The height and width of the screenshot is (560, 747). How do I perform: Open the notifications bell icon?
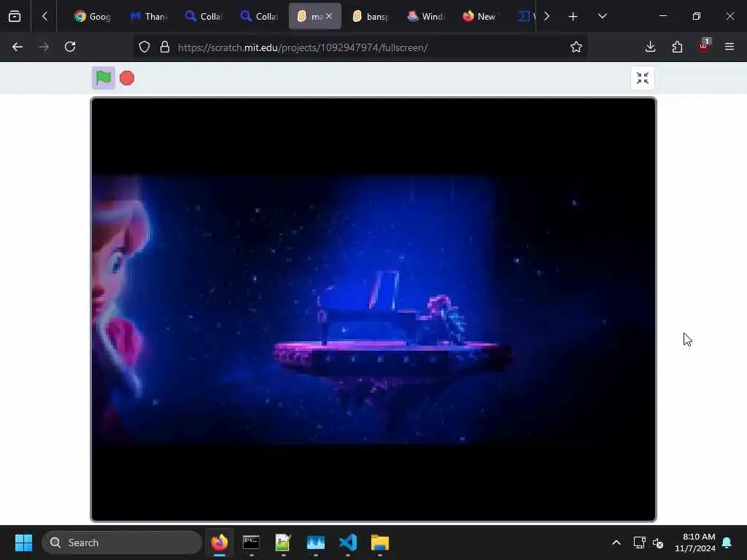(x=727, y=542)
